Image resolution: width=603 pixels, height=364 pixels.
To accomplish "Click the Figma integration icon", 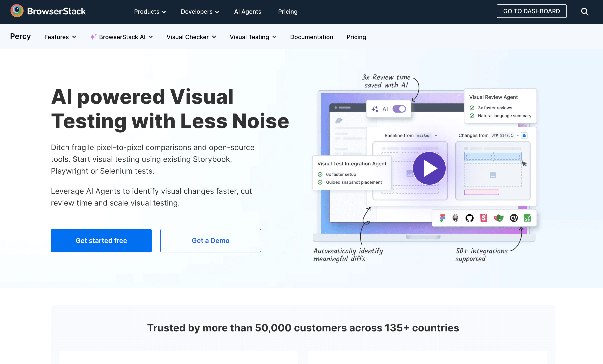I will pyautogui.click(x=442, y=218).
